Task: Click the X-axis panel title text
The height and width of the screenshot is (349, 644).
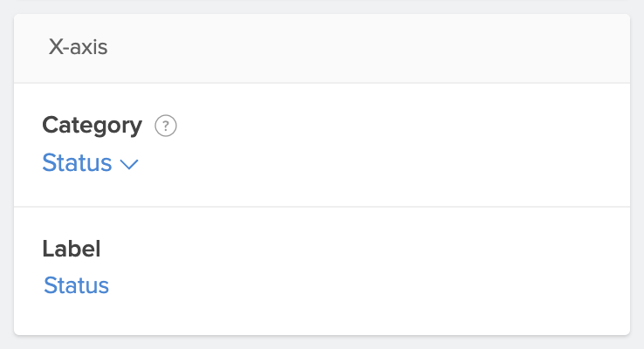Action: point(79,47)
